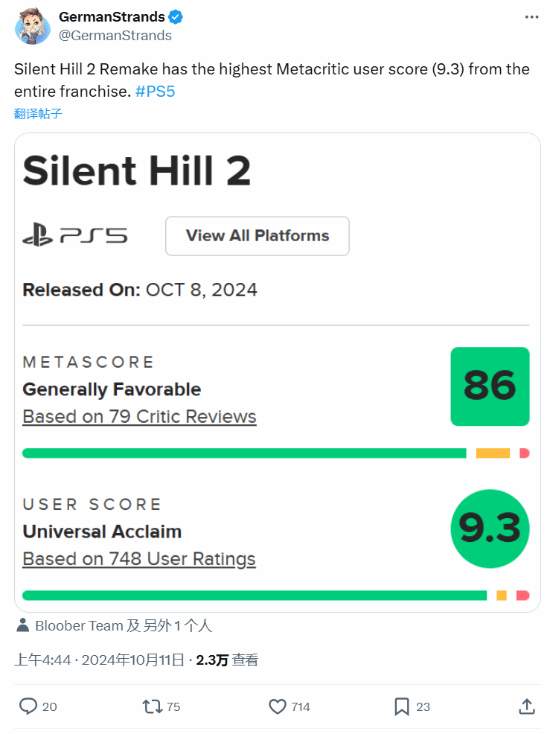The height and width of the screenshot is (734, 550).
Task: Click the green 86 Metascore box
Action: pos(490,386)
